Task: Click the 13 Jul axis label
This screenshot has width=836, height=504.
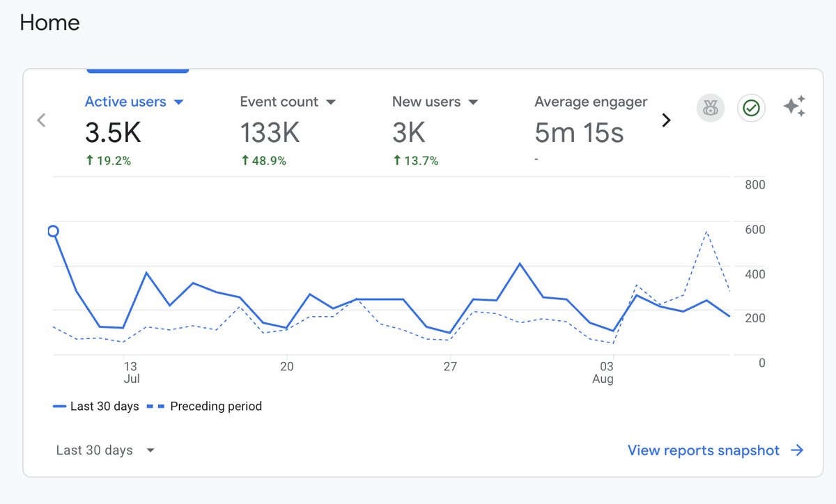Action: tap(130, 372)
